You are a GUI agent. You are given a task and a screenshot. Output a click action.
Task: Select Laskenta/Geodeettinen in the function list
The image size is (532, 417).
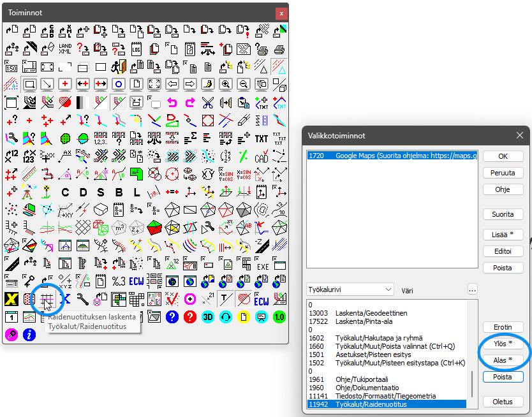[358, 313]
